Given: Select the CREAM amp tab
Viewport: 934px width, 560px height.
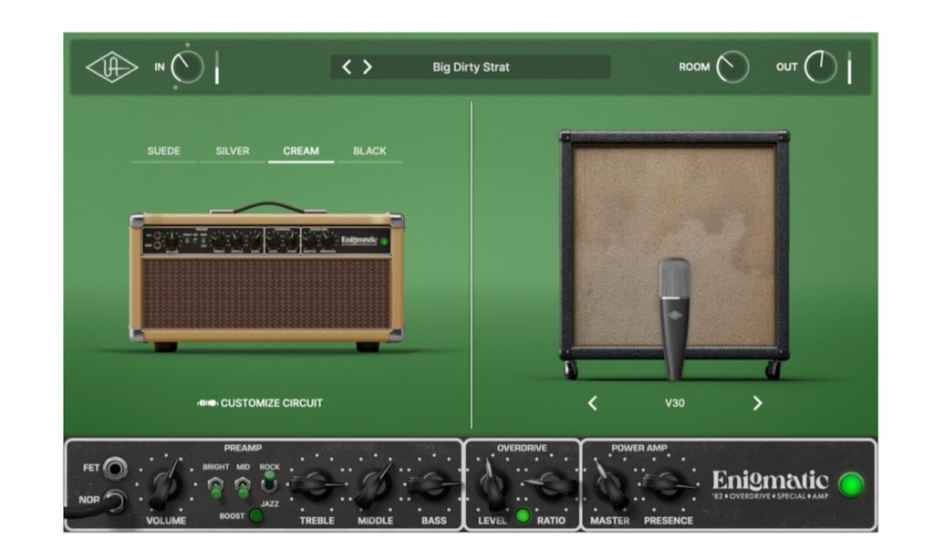Looking at the screenshot, I should tap(301, 151).
